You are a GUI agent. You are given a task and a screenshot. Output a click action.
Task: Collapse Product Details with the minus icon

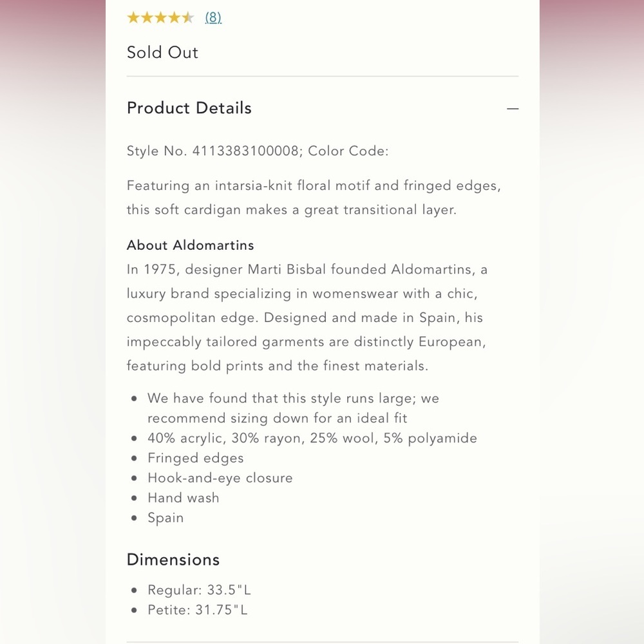(512, 109)
